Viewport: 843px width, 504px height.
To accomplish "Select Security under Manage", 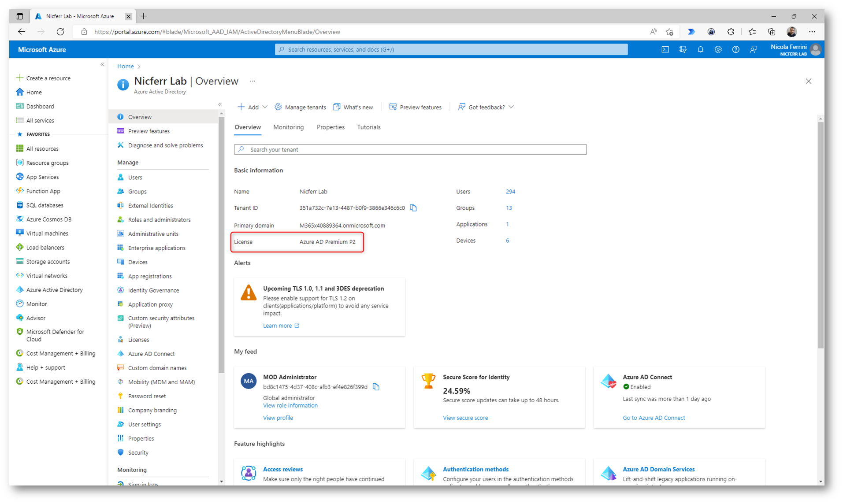I will (x=138, y=452).
